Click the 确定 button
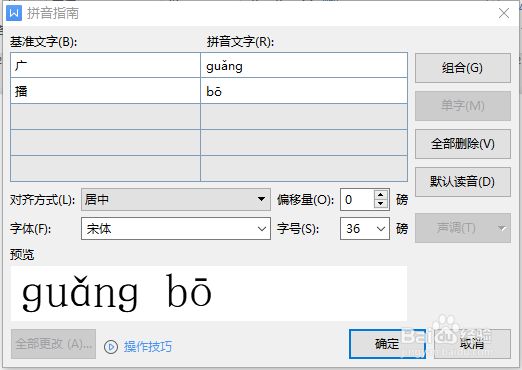The height and width of the screenshot is (370, 522). coord(387,344)
